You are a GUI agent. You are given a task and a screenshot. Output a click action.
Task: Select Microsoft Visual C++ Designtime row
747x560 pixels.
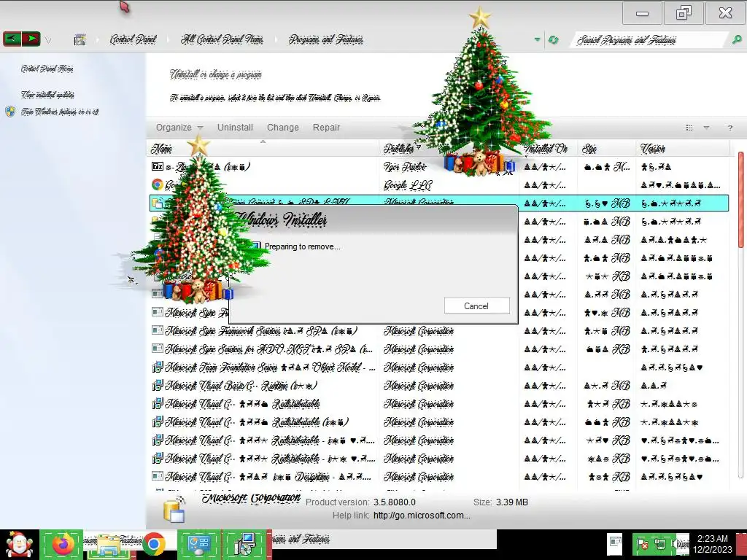pos(438,477)
